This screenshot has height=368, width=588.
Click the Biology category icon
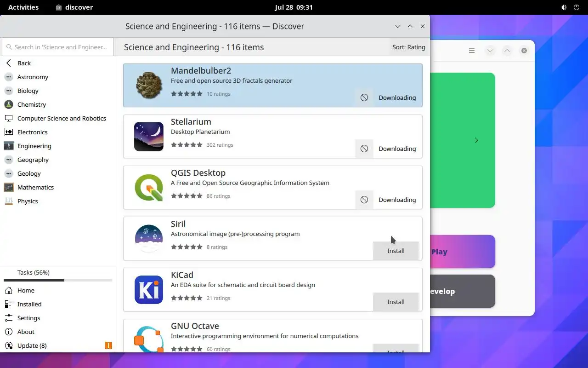tap(9, 91)
